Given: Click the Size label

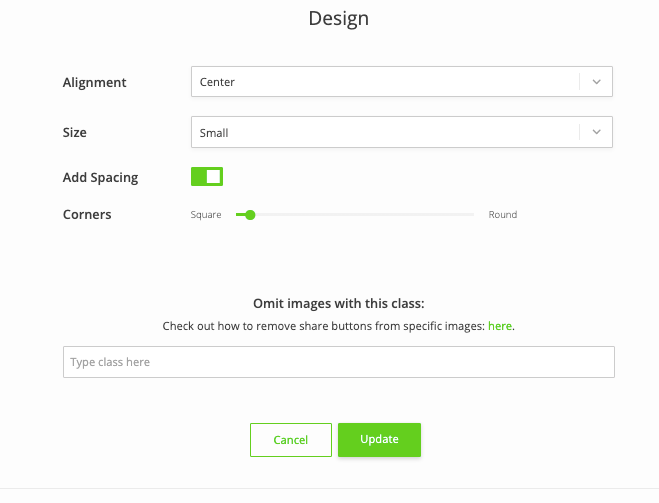Looking at the screenshot, I should tap(75, 132).
